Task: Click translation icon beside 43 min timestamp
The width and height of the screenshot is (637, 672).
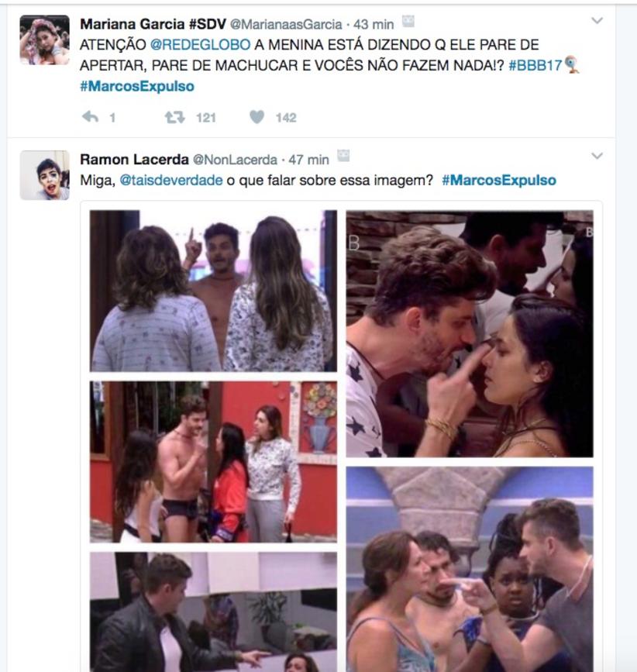Action: [408, 22]
